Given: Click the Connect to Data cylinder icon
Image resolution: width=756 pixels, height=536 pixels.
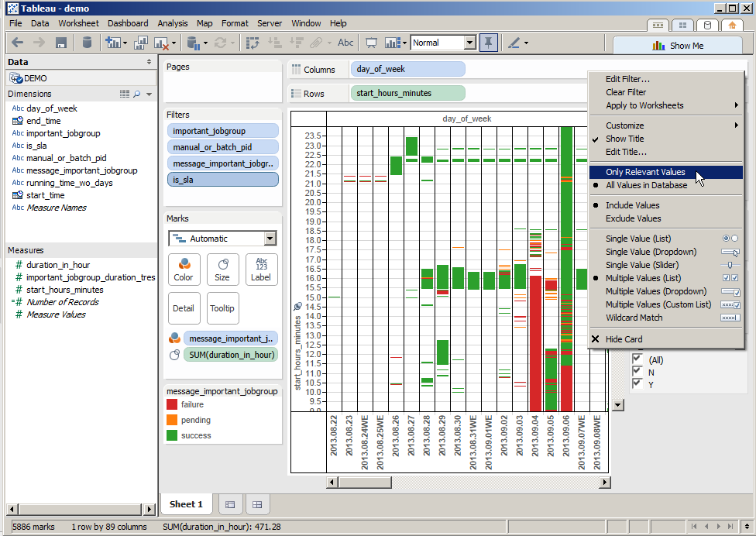Looking at the screenshot, I should click(87, 43).
